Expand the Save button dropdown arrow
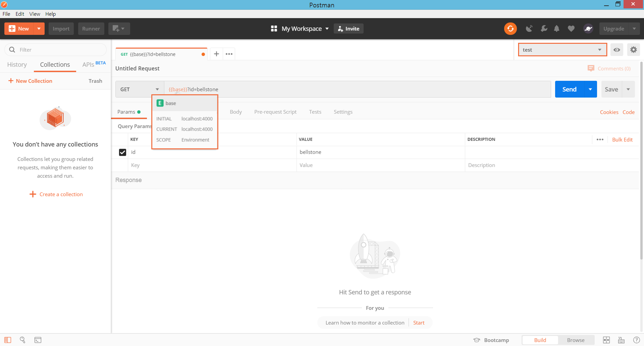Image resolution: width=644 pixels, height=346 pixels. [x=628, y=89]
